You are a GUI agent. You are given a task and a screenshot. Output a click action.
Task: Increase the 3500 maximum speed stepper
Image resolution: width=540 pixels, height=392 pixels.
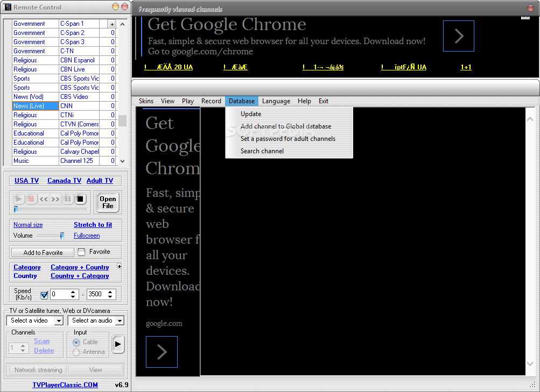[110, 292]
